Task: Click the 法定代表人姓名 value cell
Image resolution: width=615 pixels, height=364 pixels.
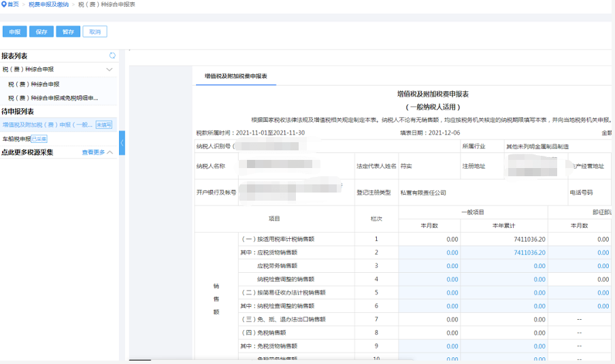Action: [429, 166]
